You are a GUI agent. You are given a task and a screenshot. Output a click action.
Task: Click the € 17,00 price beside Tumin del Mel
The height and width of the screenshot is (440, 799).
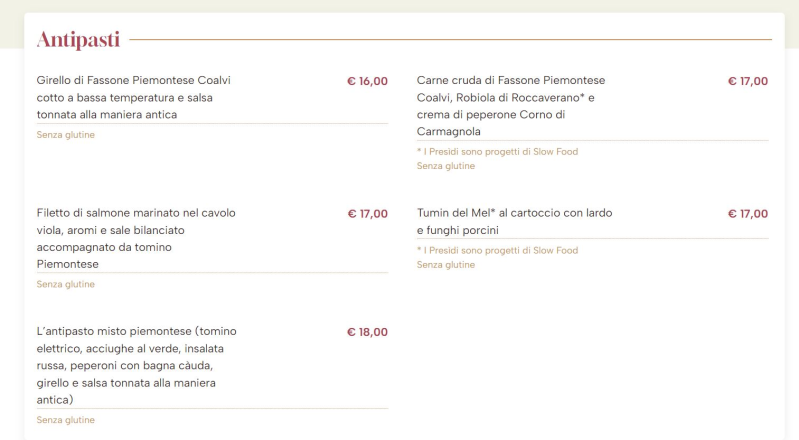[x=748, y=214]
